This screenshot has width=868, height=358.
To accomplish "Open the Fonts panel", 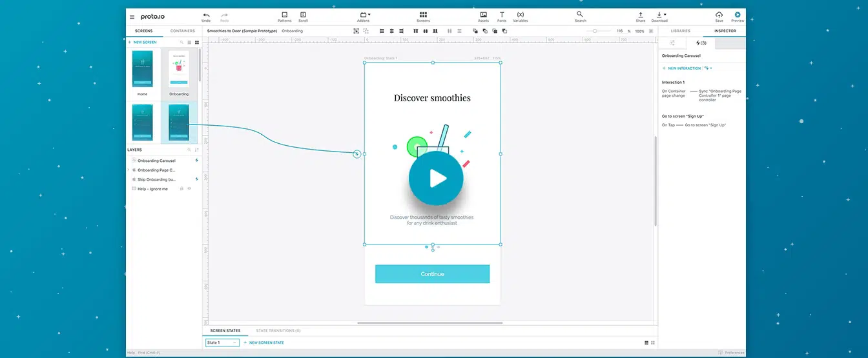I will pyautogui.click(x=502, y=15).
